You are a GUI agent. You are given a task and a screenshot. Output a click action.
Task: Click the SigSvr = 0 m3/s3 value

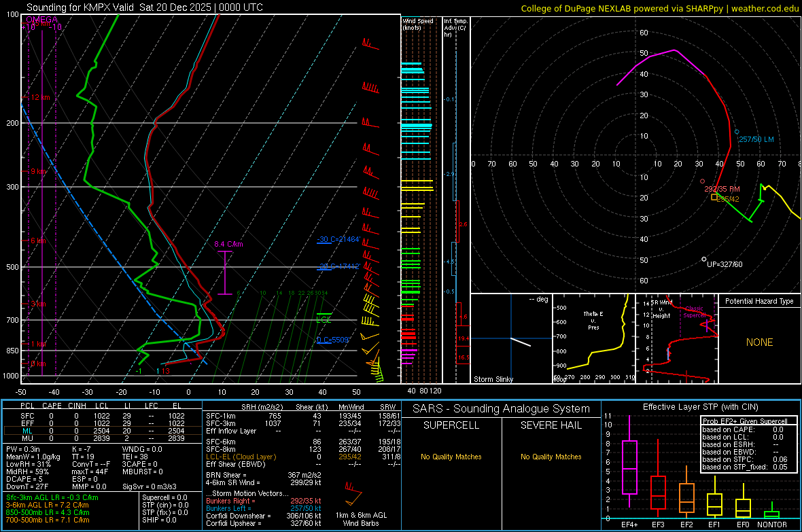pos(150,486)
